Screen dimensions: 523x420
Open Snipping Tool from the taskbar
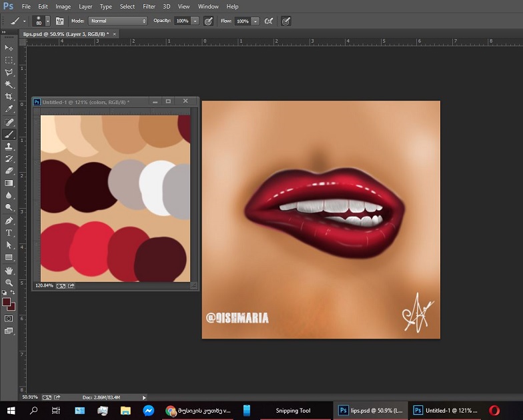coord(293,411)
